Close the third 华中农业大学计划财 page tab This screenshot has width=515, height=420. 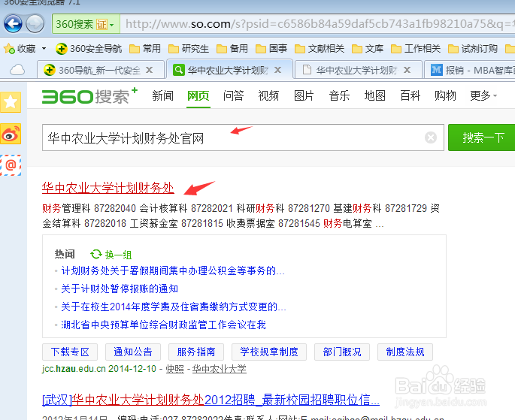(407, 70)
